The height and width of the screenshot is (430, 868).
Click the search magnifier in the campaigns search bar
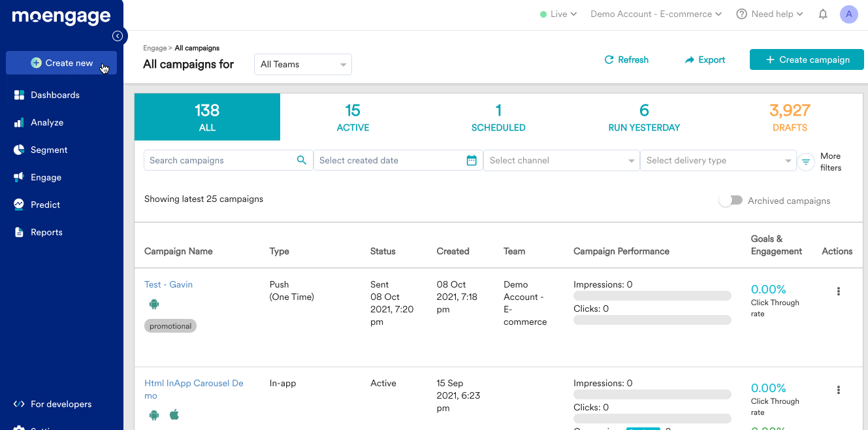(301, 160)
